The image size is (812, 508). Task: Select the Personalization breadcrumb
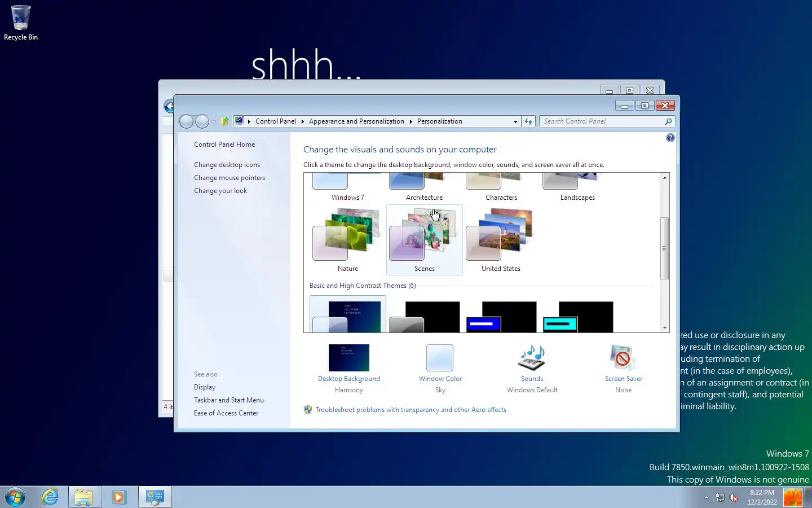439,121
